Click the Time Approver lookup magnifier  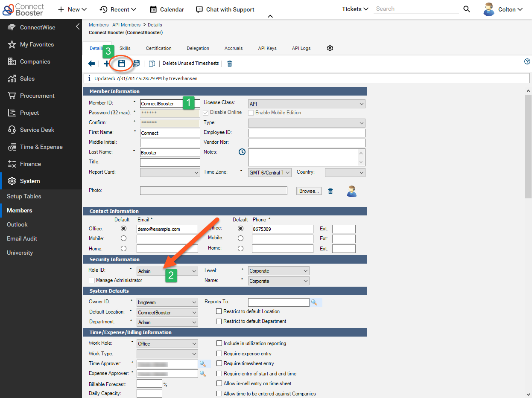(x=202, y=364)
